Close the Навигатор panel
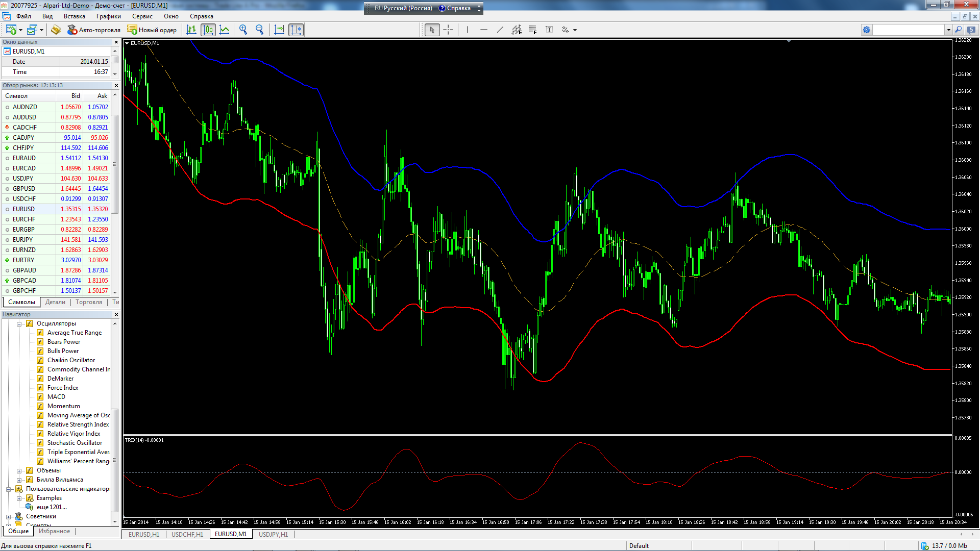 click(x=116, y=314)
